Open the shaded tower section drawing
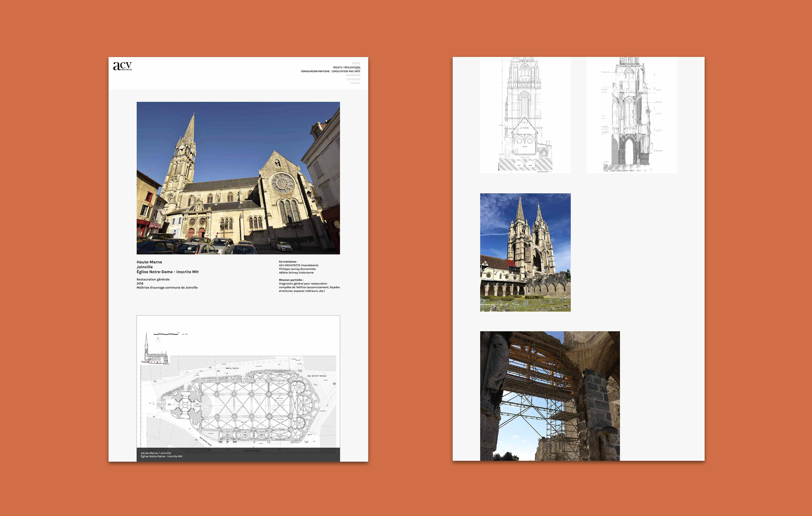Viewport: 812px width, 516px height. pyautogui.click(x=632, y=115)
